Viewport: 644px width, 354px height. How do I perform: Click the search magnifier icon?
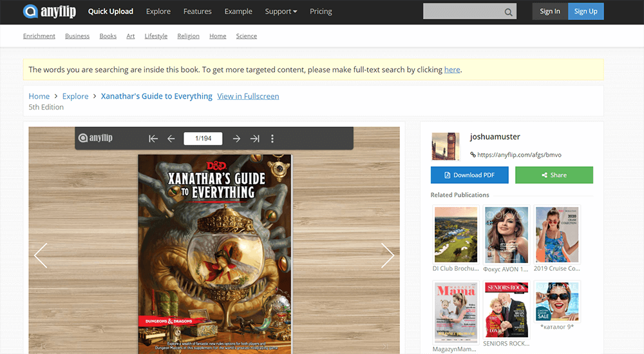(509, 12)
